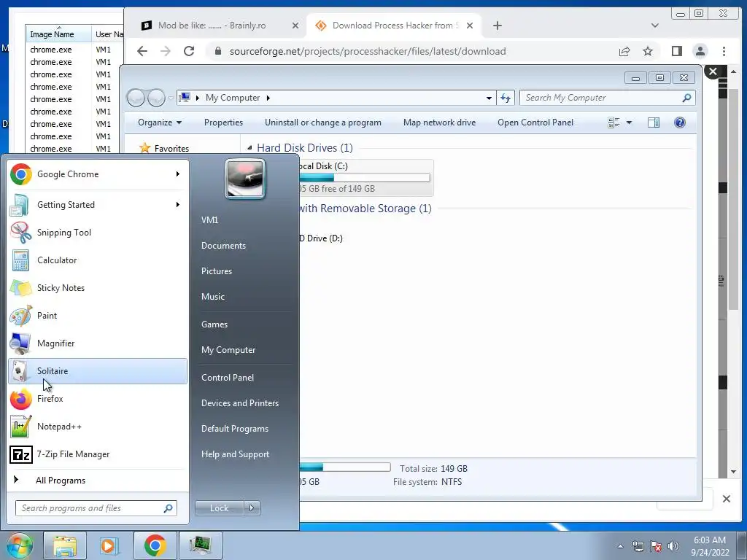
Task: Launch Firefox from Start menu
Action: pos(98,399)
